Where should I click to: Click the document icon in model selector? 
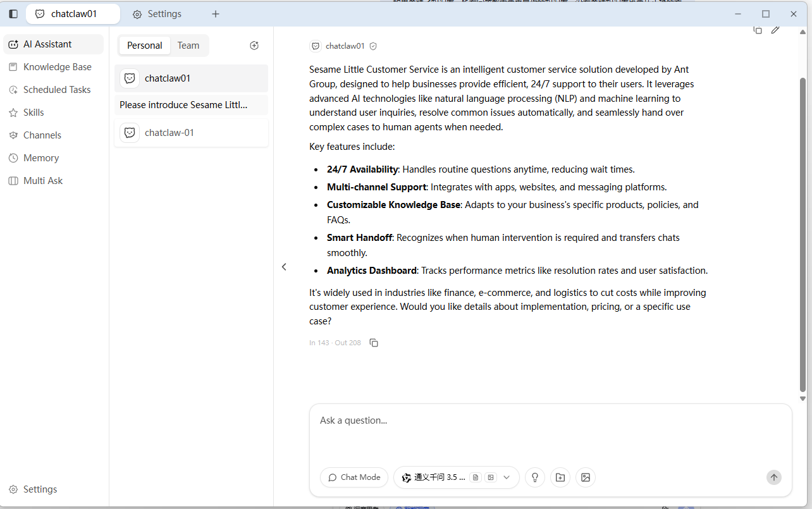click(x=476, y=477)
